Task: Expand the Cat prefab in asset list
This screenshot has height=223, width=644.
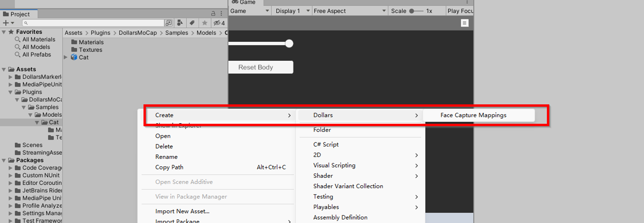Action: pyautogui.click(x=66, y=57)
